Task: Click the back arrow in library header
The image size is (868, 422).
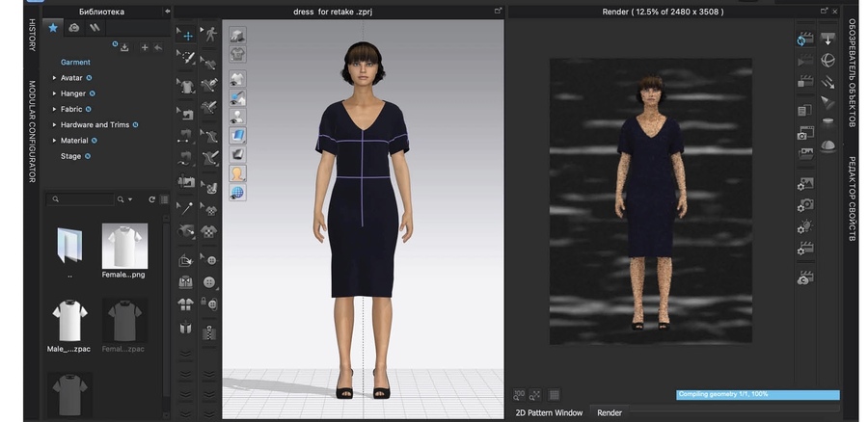Action: 158,47
